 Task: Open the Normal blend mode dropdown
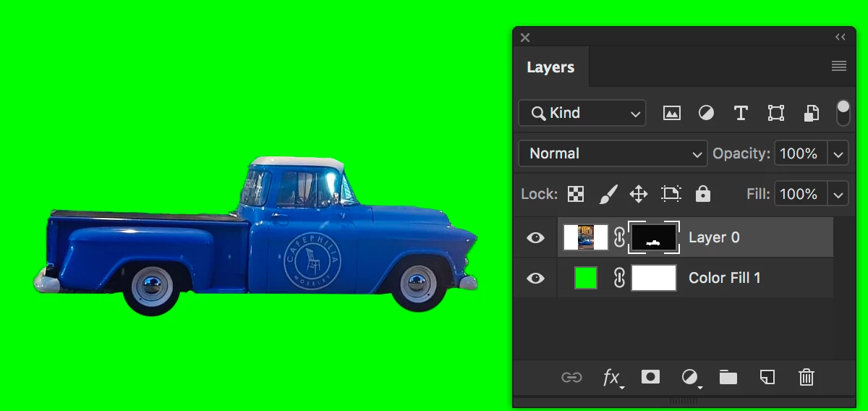(613, 153)
